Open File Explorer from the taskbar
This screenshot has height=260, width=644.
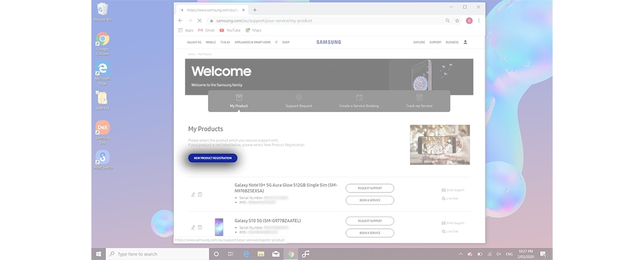pos(261,254)
